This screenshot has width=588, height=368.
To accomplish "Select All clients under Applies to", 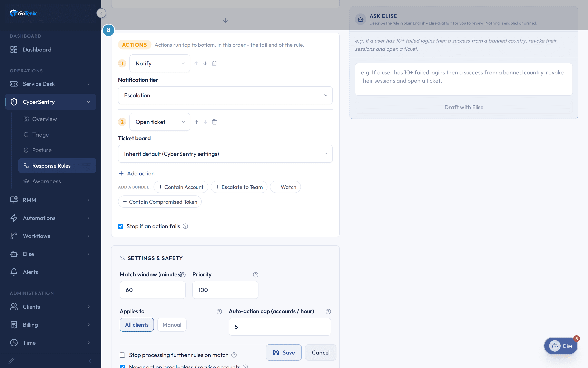I will (137, 325).
